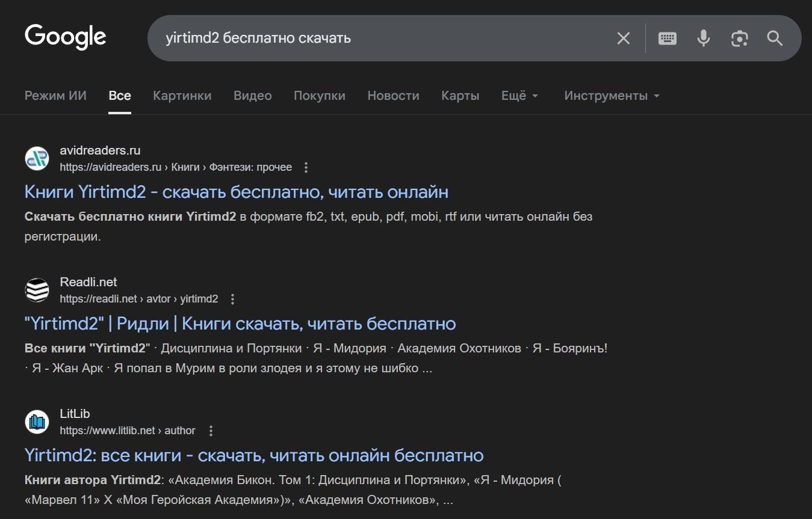Click the avidreaders.ru site favicon
This screenshot has height=519, width=812.
pyautogui.click(x=37, y=159)
